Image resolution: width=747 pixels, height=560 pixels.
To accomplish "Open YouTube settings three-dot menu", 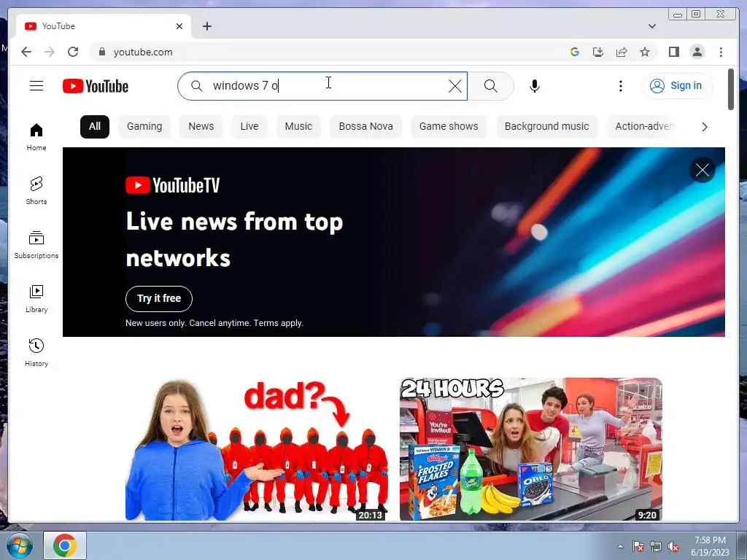I will 620,86.
